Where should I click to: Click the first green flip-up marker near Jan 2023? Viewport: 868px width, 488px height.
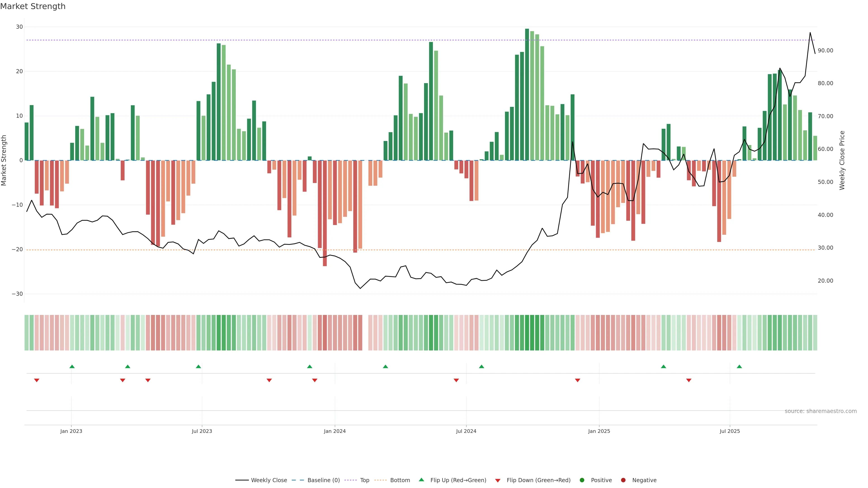[72, 366]
